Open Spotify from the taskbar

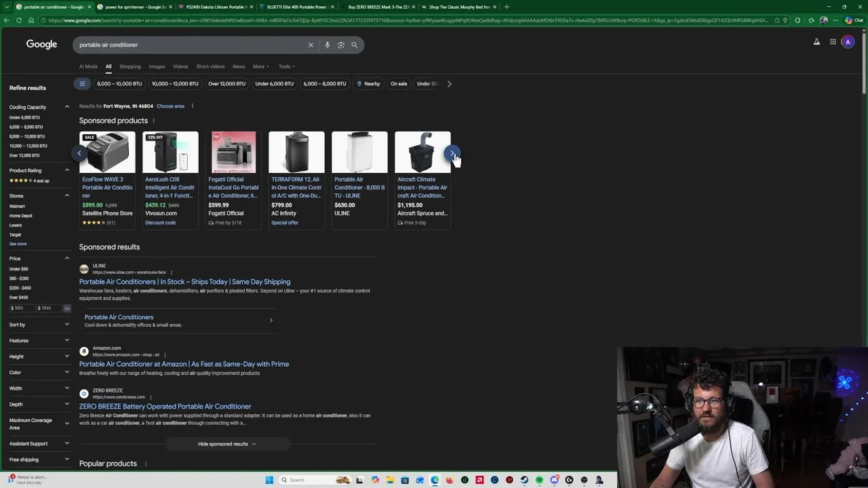click(x=539, y=480)
